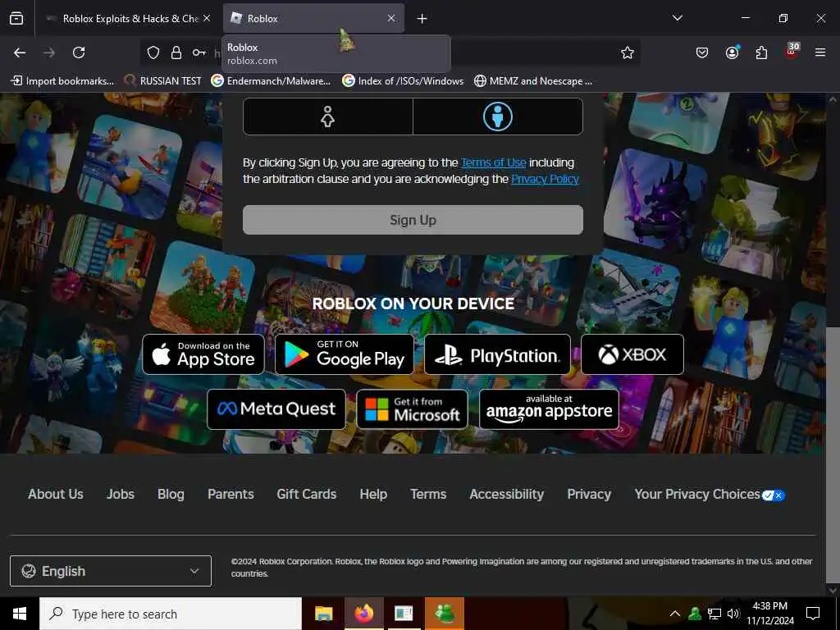Screen dimensions: 840x630
Task: Open the Firefox View tab list icon
Action: (16, 18)
